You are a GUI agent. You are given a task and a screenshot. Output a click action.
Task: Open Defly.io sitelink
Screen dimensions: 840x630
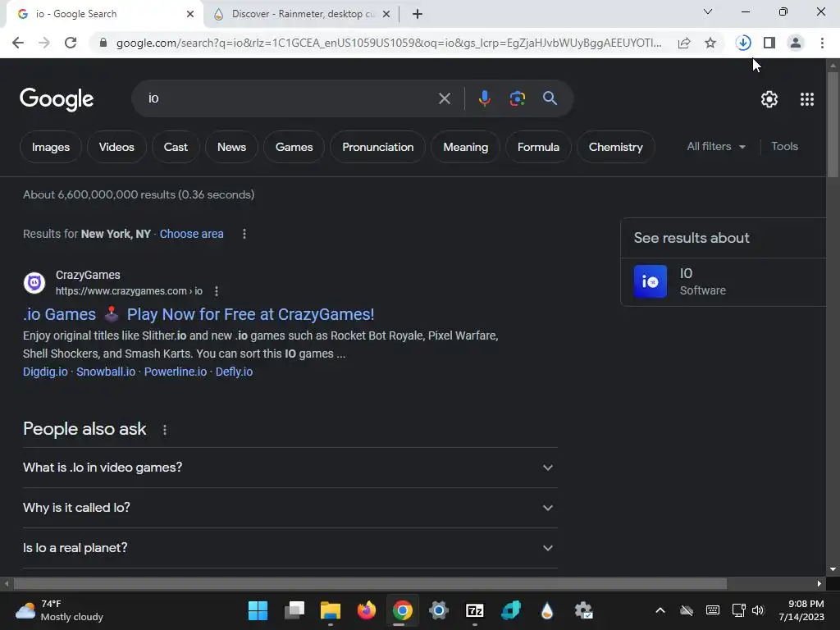click(234, 372)
